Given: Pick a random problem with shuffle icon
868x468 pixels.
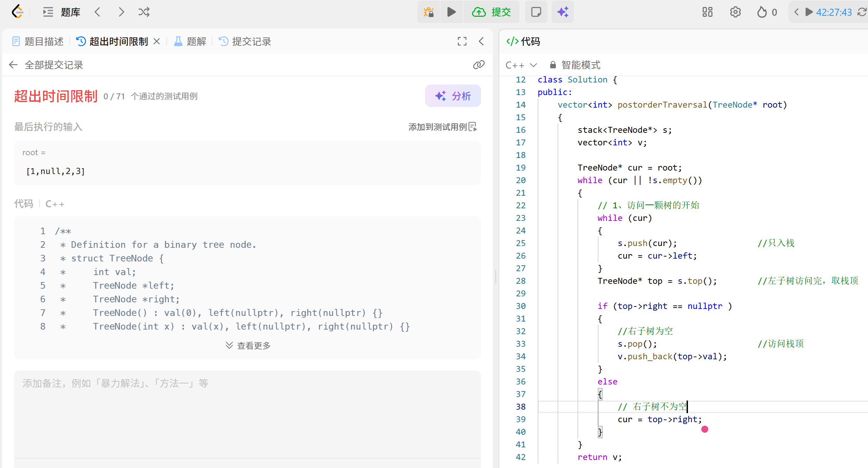Looking at the screenshot, I should coord(144,12).
